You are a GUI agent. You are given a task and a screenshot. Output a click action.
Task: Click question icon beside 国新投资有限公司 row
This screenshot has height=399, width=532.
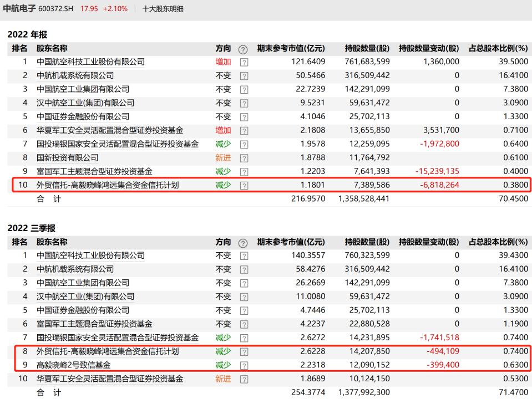pos(244,158)
